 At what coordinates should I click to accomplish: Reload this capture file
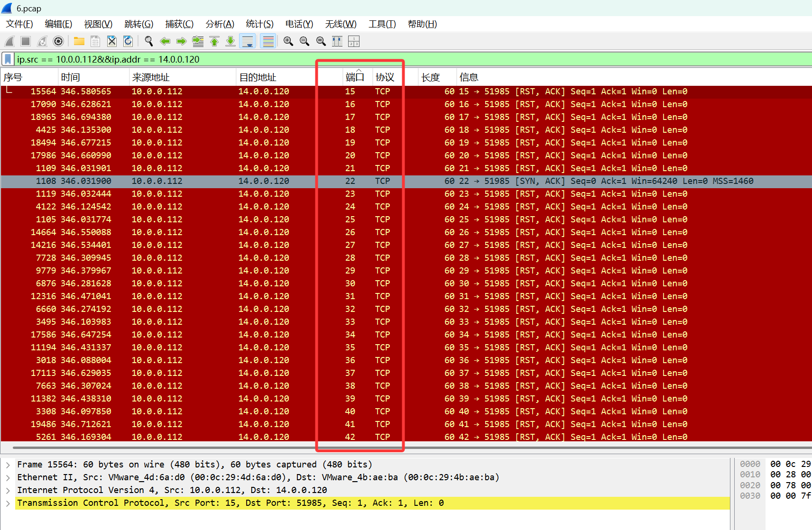[128, 41]
